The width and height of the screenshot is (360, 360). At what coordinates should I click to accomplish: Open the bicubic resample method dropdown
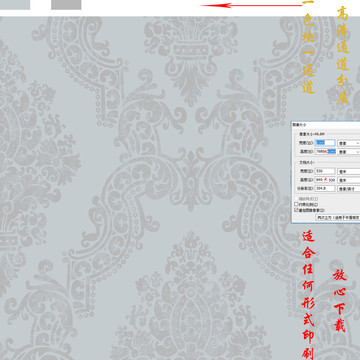pos(338,217)
